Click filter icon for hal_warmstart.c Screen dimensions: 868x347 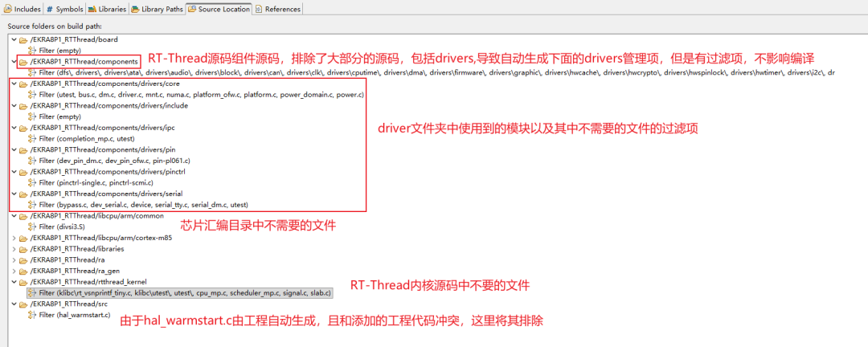[x=32, y=315]
